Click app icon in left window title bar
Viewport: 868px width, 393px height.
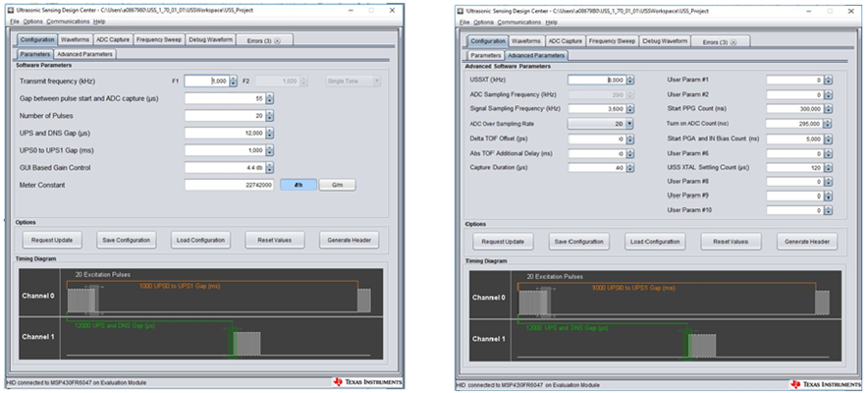coord(11,11)
